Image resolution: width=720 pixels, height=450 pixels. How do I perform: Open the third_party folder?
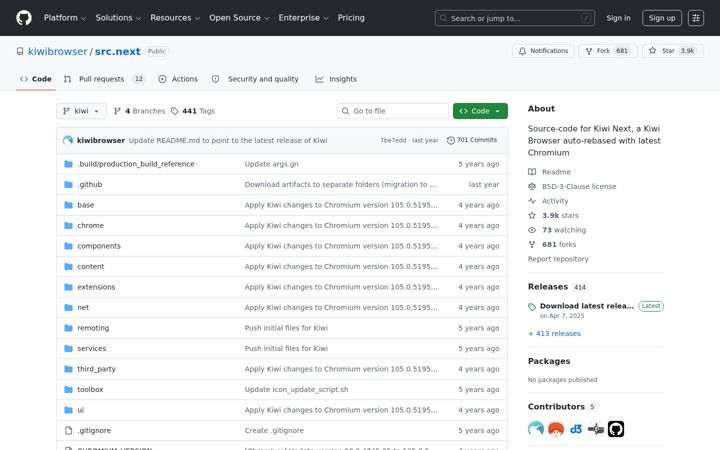tap(96, 369)
